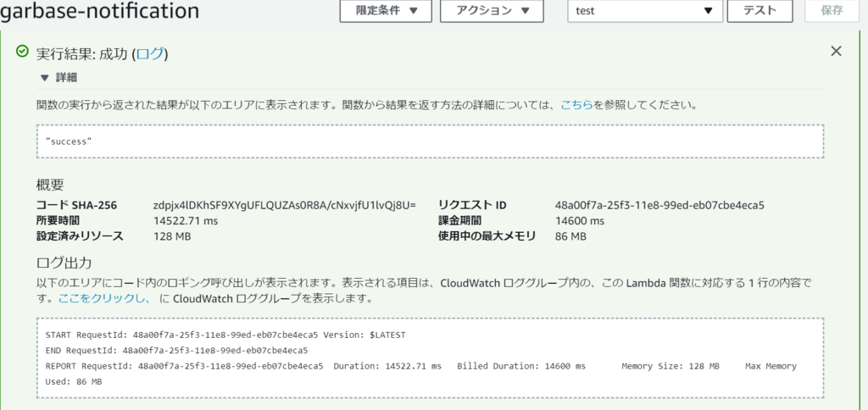Image resolution: width=868 pixels, height=410 pixels.
Task: Click the 概要 section heading
Action: point(50,186)
